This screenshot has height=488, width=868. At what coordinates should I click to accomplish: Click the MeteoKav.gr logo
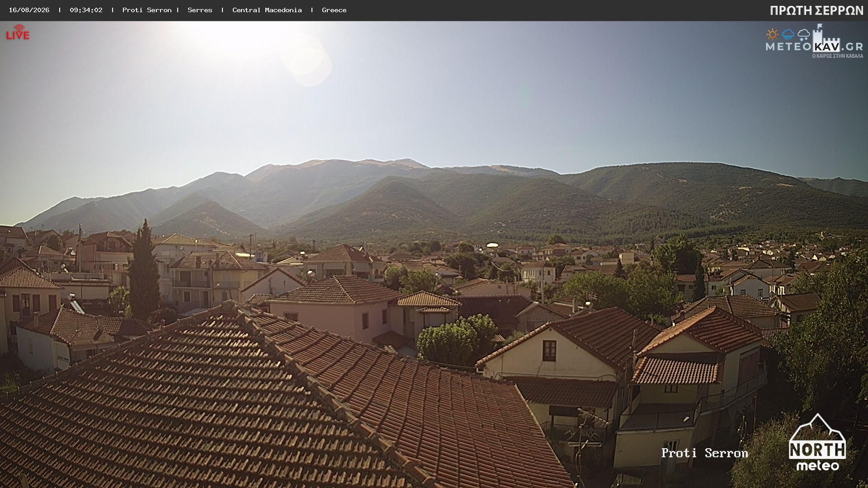(x=814, y=42)
